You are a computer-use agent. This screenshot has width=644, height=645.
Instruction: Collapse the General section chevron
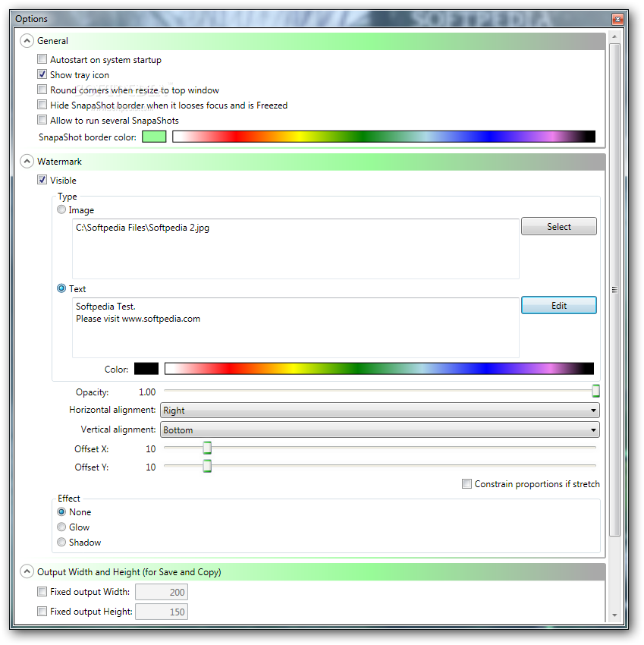pyautogui.click(x=27, y=41)
